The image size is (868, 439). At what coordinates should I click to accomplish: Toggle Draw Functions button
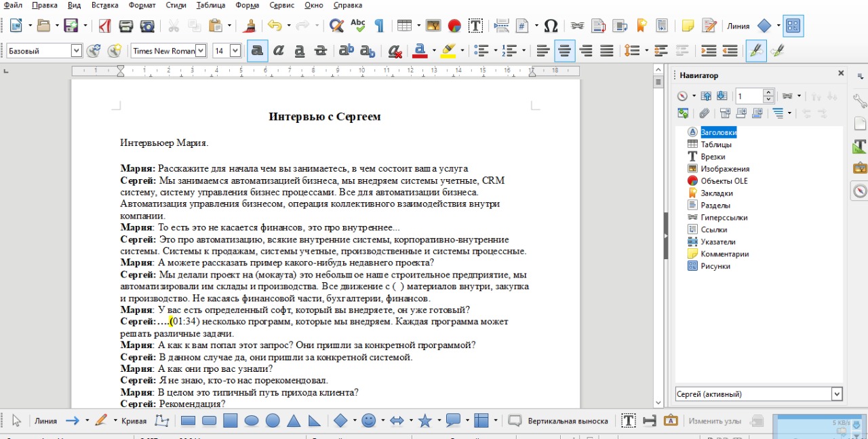click(793, 26)
